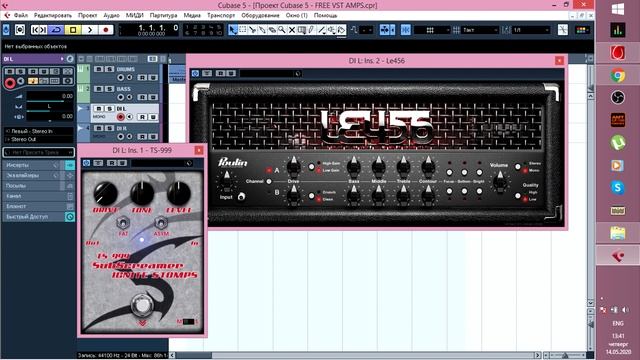Toggle the Cycle loop button
Screen dimensions: 640x360
(x=56, y=30)
